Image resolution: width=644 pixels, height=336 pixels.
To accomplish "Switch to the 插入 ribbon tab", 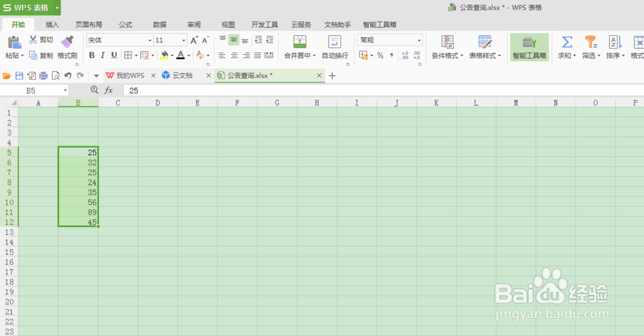I will pyautogui.click(x=52, y=24).
